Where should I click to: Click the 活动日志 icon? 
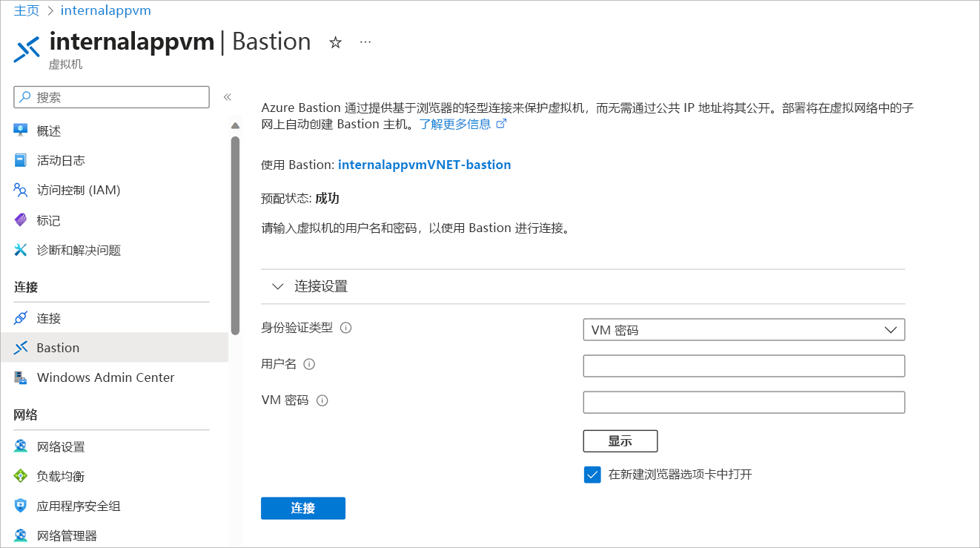tap(21, 160)
